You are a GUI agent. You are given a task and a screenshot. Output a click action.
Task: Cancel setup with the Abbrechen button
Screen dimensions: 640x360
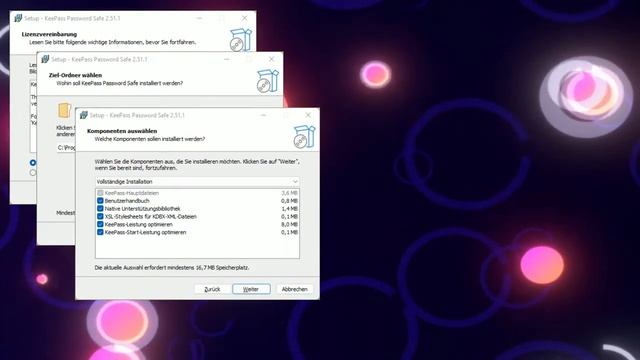coord(294,289)
